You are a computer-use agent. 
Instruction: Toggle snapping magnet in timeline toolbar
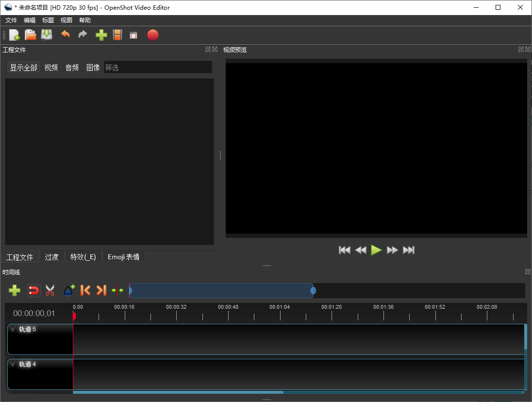tap(33, 290)
